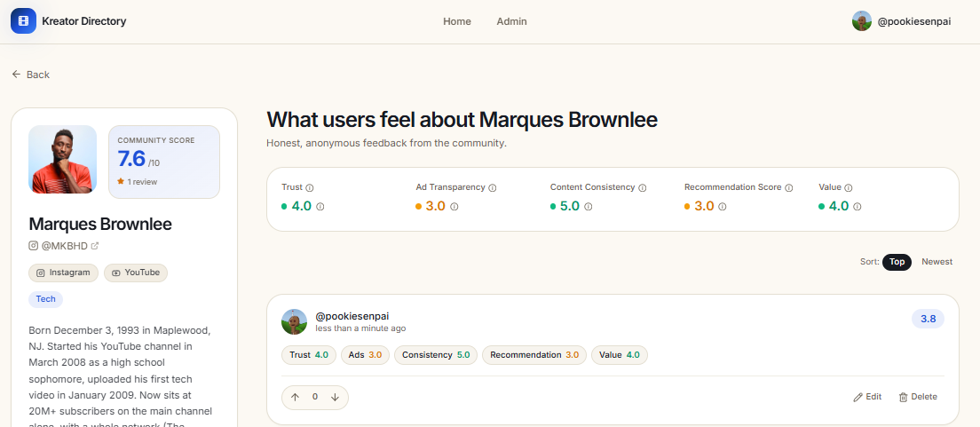Delete the pookiesenpai review

point(918,397)
